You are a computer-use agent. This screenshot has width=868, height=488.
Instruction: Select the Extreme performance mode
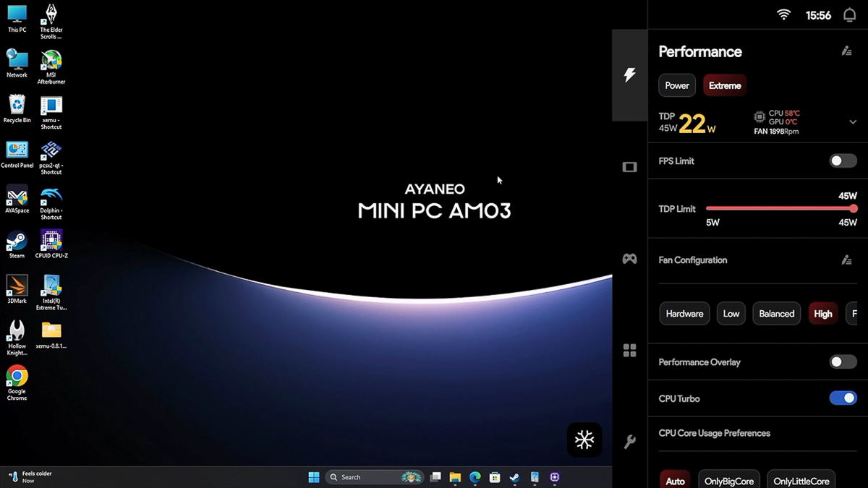coord(725,85)
